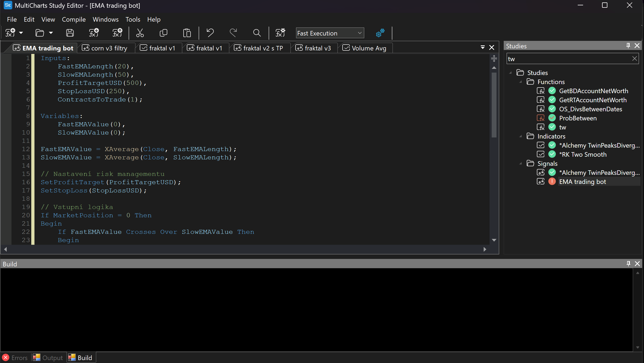Close the Studies panel

tap(637, 46)
